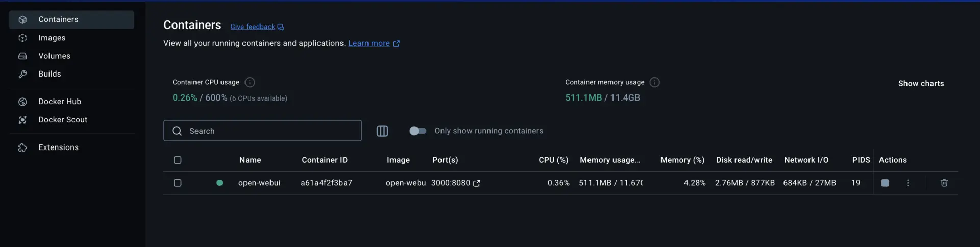980x247 pixels.
Task: Toggle Only show running containers switch
Action: (418, 131)
